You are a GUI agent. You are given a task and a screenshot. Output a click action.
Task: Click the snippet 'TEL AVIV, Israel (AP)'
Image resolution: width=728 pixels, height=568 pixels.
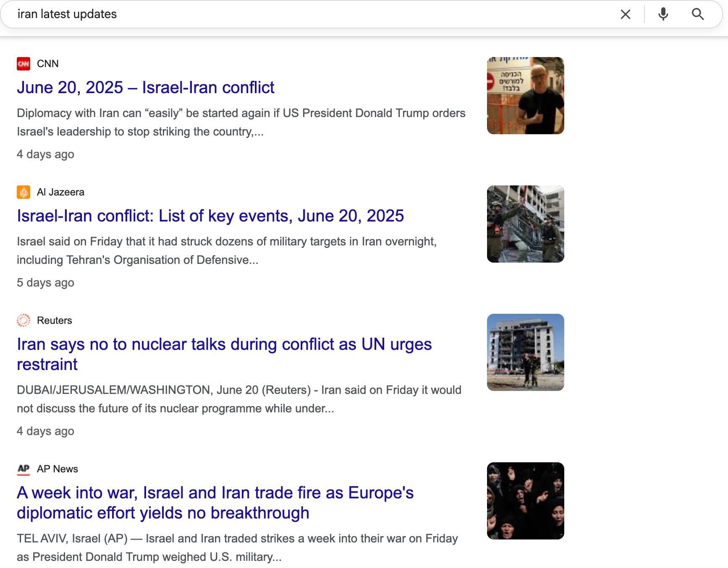click(x=237, y=548)
